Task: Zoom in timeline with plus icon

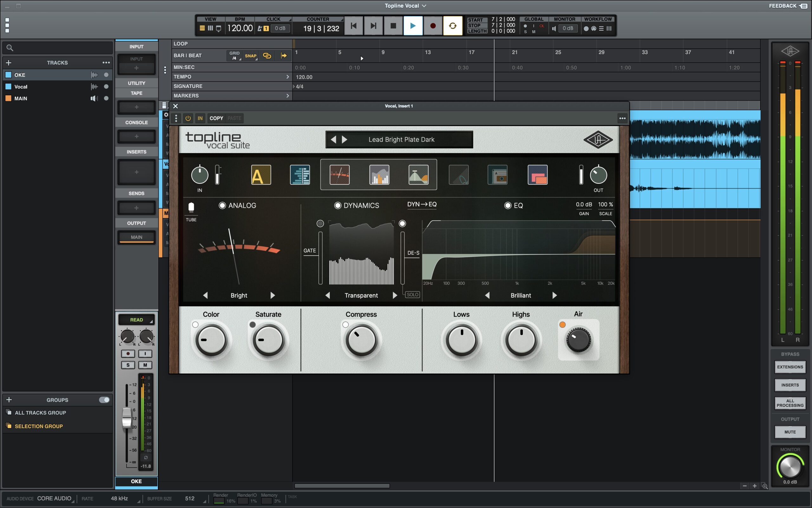Action: click(754, 486)
